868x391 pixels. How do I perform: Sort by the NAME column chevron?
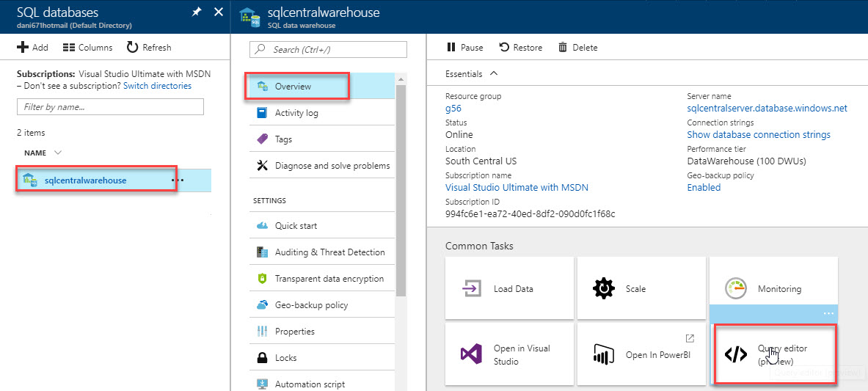point(58,153)
